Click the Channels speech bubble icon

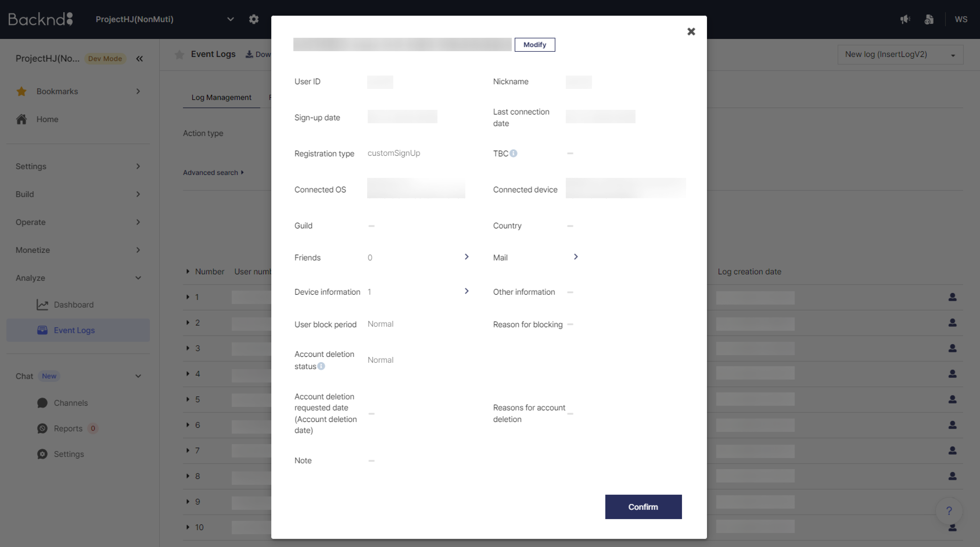tap(42, 403)
